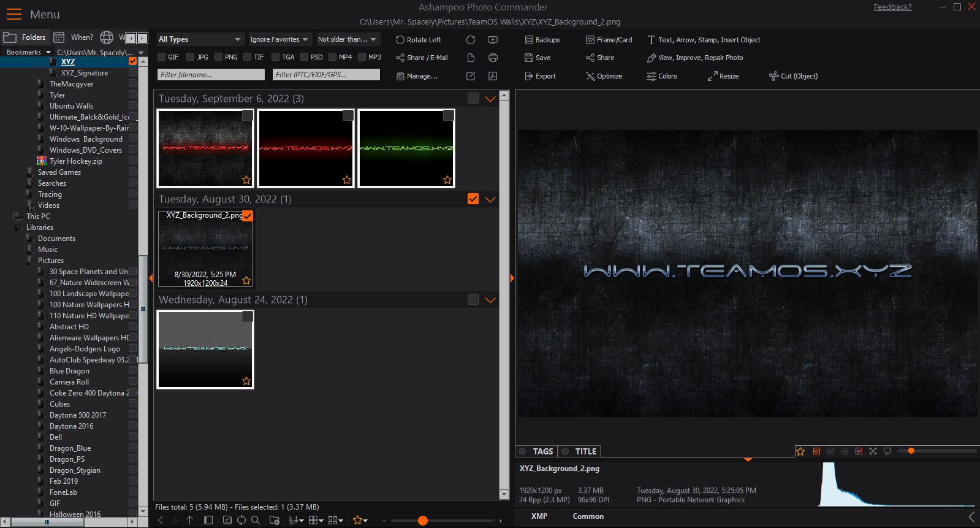Screen dimensions: 980x528
Task: Enable the TIF file type filter
Action: (x=248, y=57)
